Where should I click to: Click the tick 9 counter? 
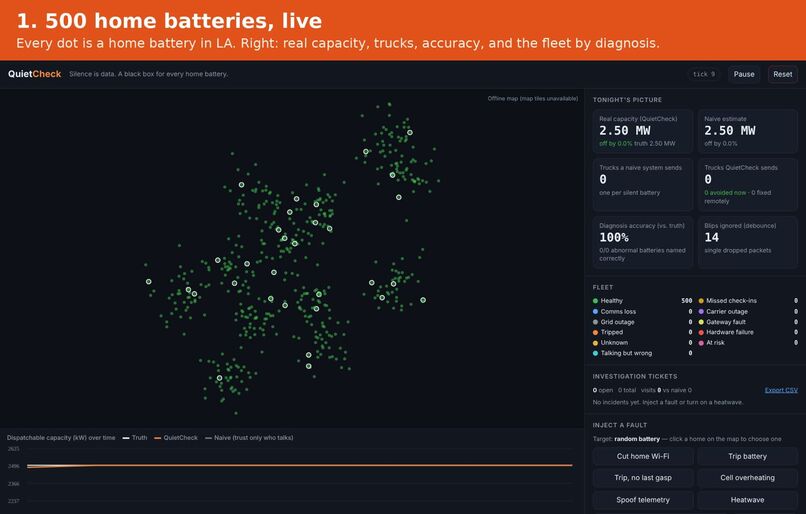click(x=704, y=74)
